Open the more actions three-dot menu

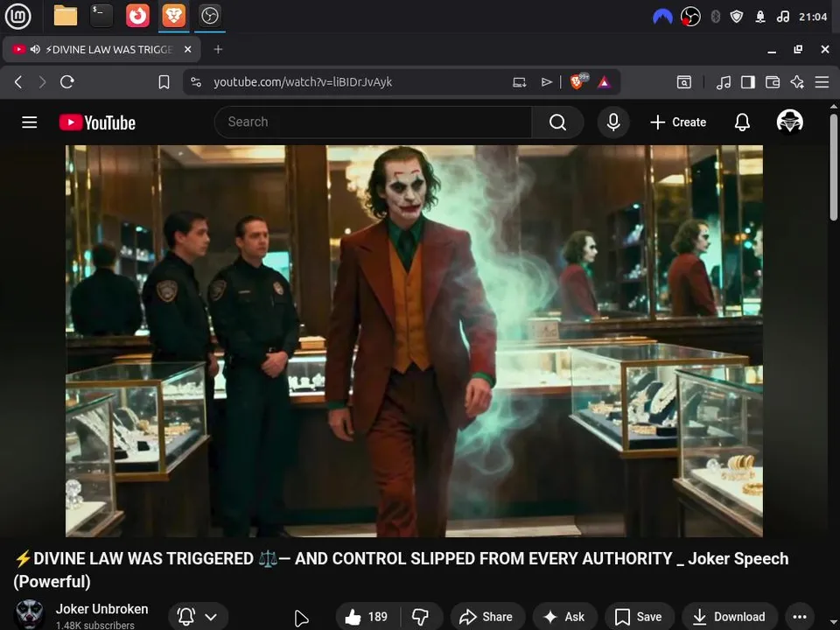[x=799, y=617]
